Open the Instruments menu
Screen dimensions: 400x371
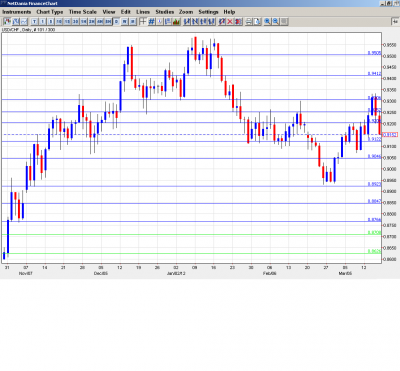tap(17, 12)
